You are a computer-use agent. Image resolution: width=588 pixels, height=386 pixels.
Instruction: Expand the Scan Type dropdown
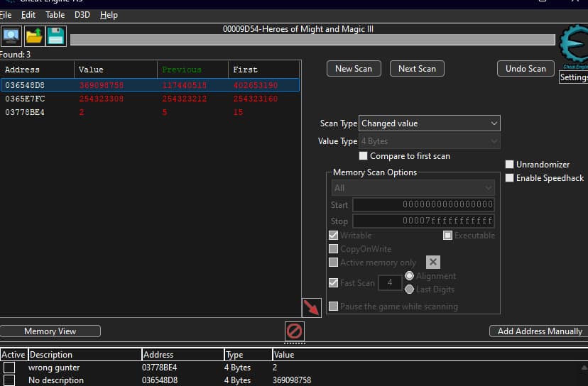tap(430, 123)
